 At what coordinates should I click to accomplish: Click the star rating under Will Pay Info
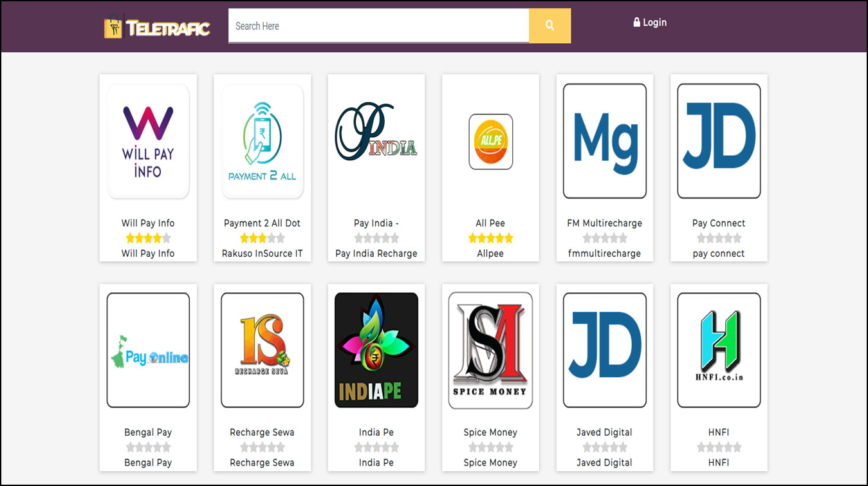click(x=148, y=238)
